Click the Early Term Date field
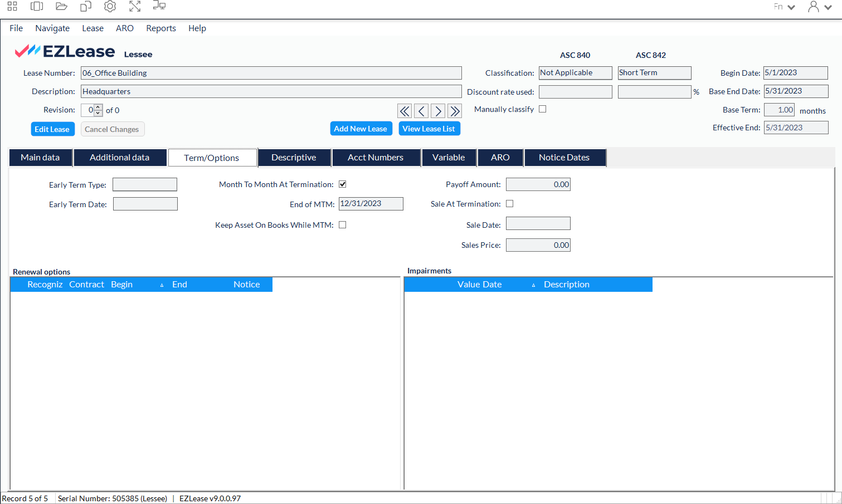 145,204
